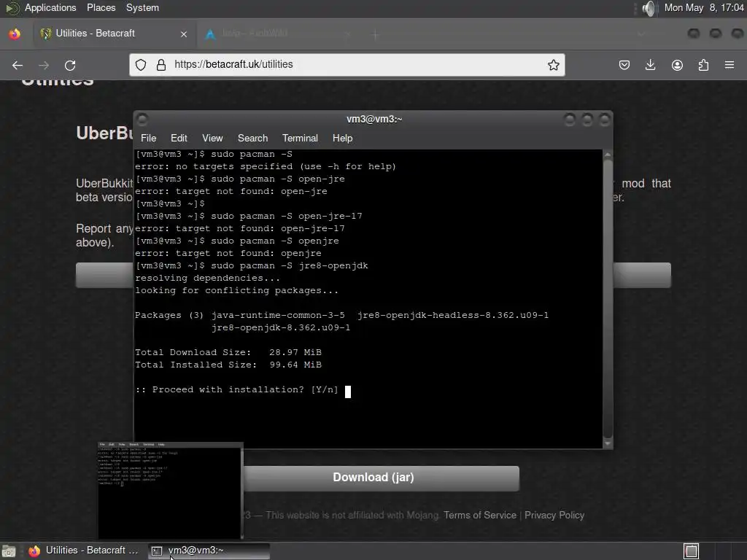Open terminal Edit menu
Screen dimensions: 747x560
pyautogui.click(x=179, y=138)
